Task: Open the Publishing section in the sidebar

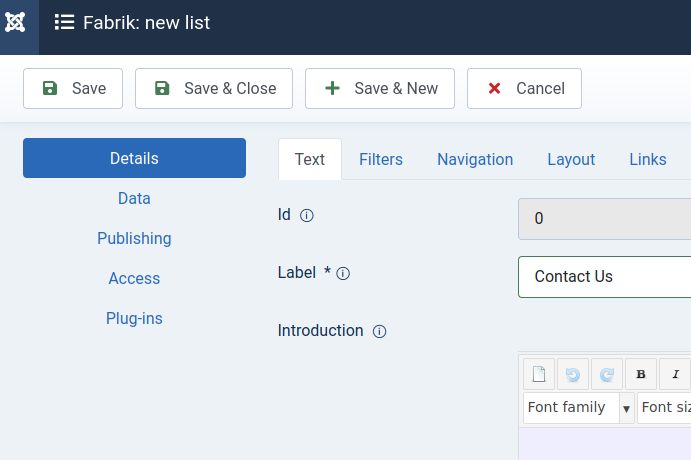Action: click(134, 238)
